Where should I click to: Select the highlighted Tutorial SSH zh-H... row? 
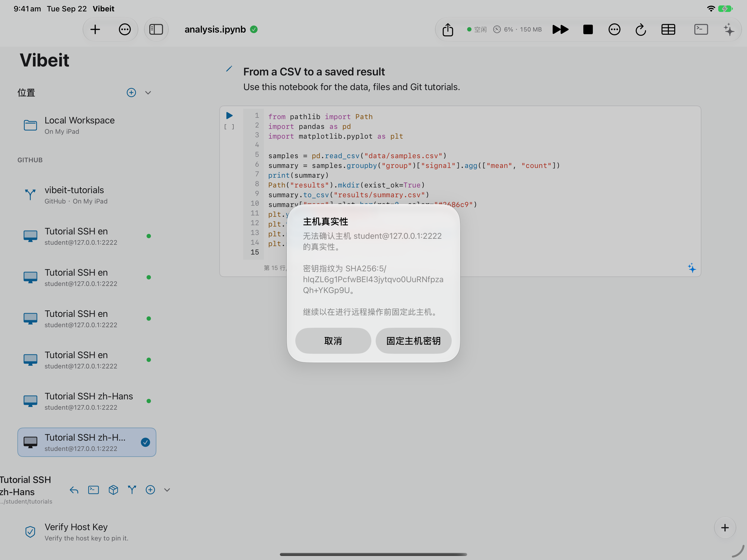coord(87,442)
